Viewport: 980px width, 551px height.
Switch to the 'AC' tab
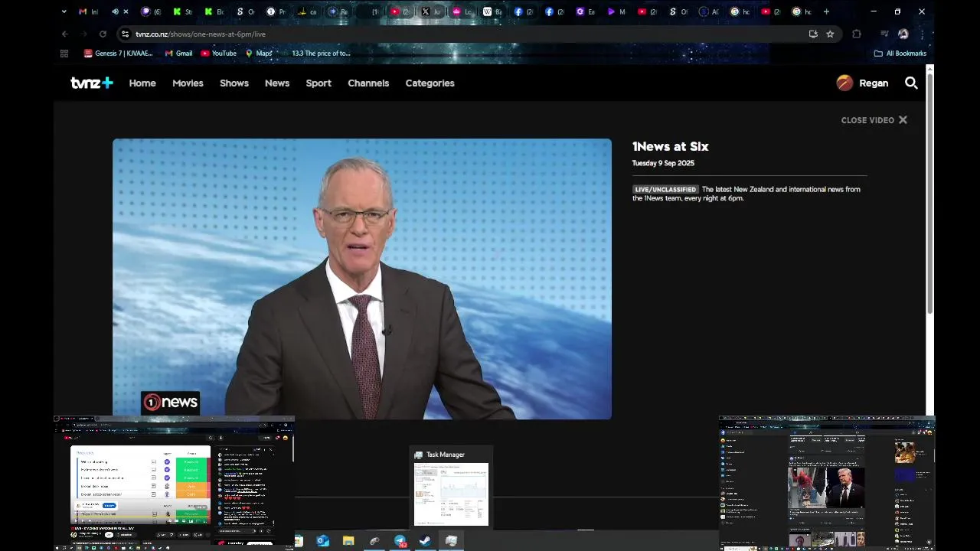[710, 11]
